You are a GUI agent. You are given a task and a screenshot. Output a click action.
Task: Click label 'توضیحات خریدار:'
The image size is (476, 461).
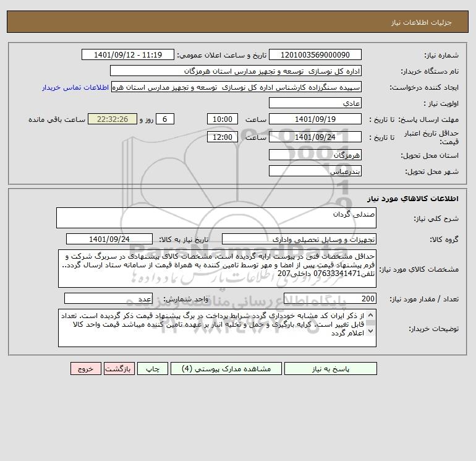(x=434, y=329)
